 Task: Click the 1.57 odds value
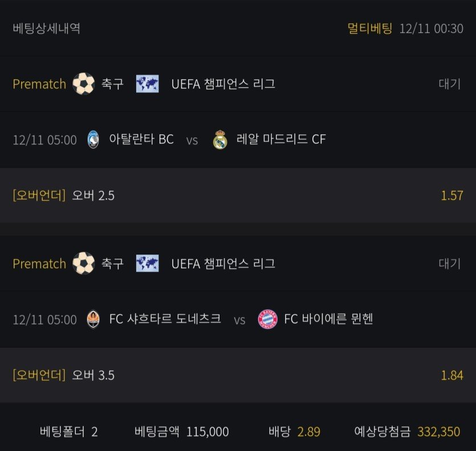click(451, 195)
